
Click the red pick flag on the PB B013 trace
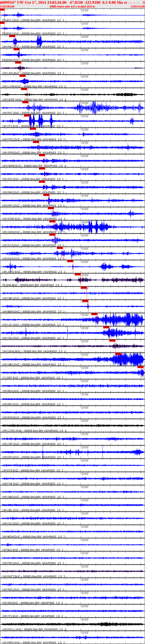tap(2, 9)
